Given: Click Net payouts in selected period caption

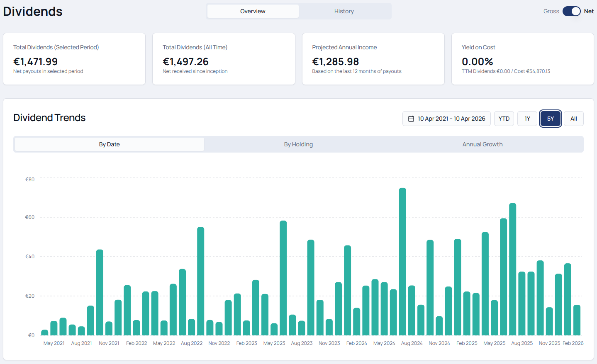Looking at the screenshot, I should click(48, 71).
